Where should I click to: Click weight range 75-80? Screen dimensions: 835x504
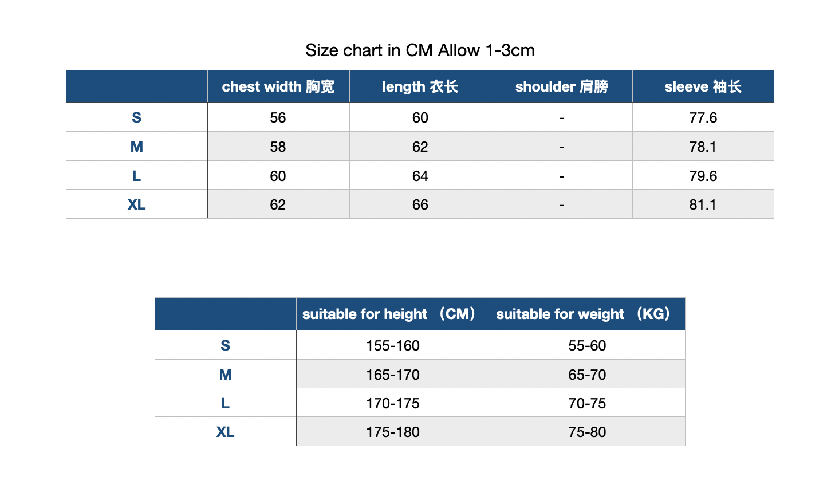[587, 432]
